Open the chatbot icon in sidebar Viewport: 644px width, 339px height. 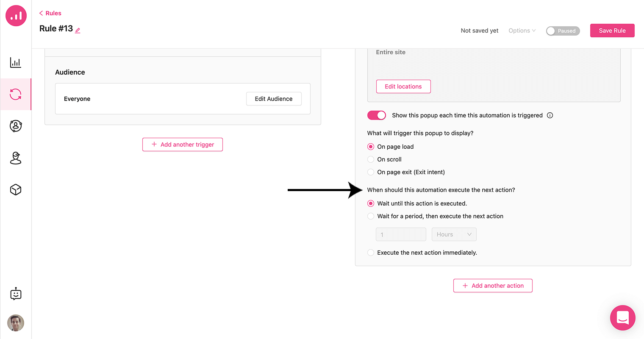tap(16, 294)
